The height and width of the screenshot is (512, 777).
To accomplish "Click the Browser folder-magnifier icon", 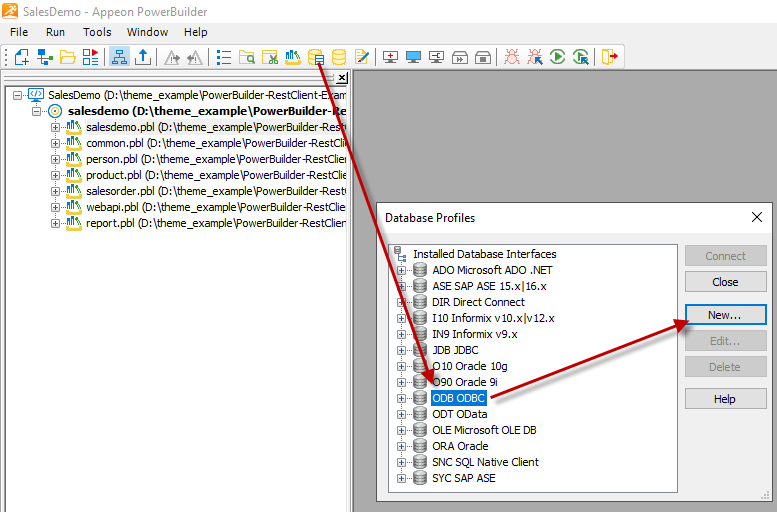I will click(x=246, y=57).
